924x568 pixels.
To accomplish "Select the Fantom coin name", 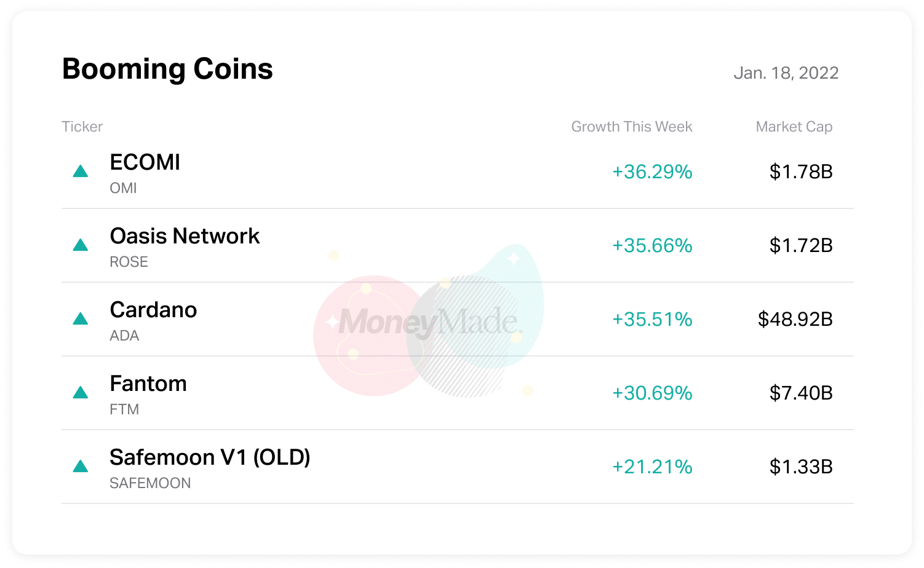I will click(148, 384).
